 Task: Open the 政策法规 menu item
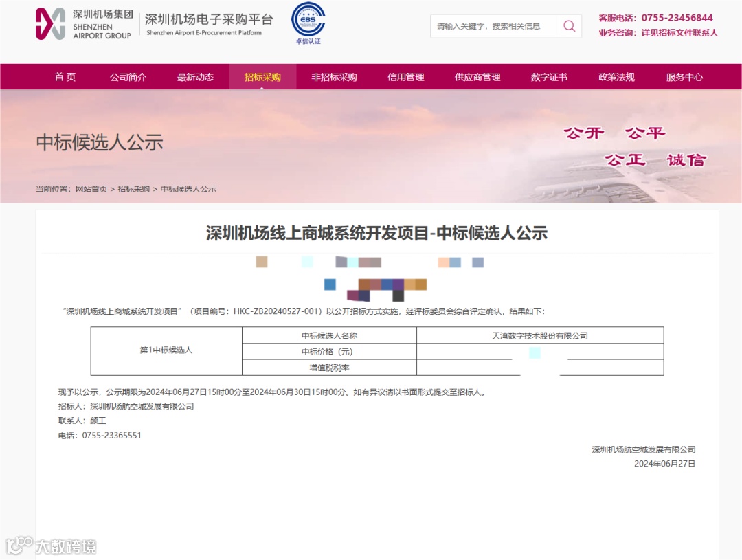click(x=616, y=77)
